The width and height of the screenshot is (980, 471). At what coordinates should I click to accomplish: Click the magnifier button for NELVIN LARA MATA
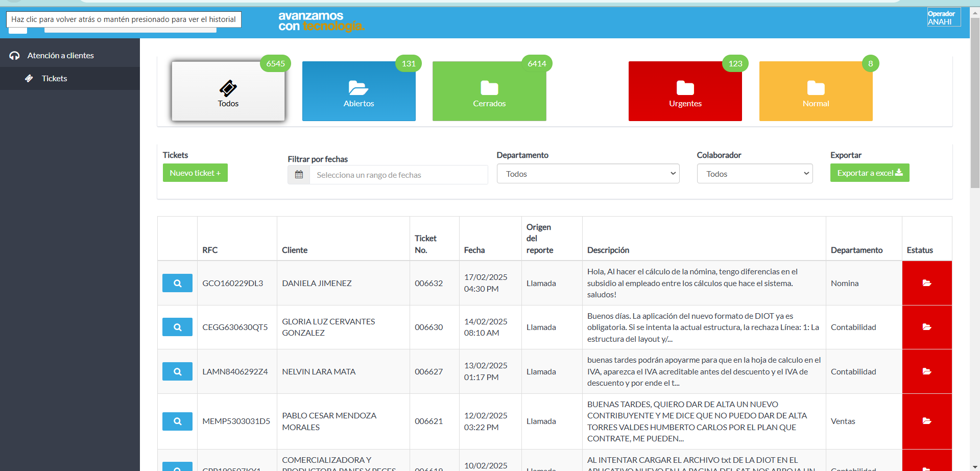point(177,371)
